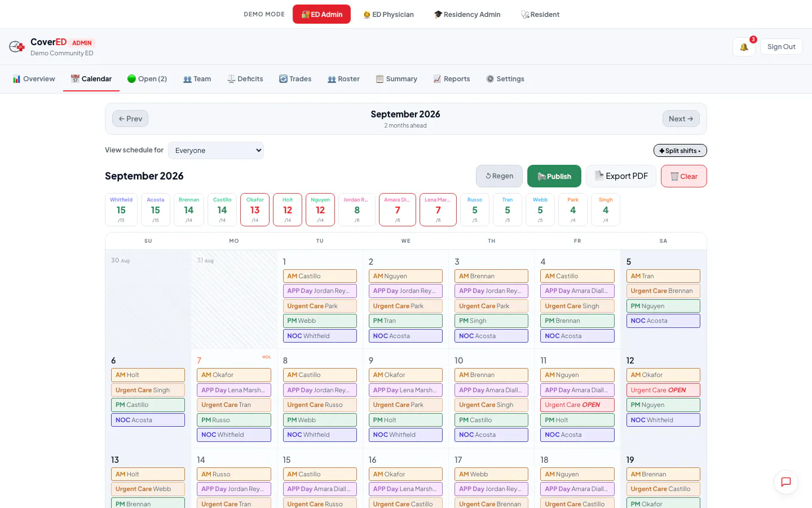The height and width of the screenshot is (508, 812).
Task: Open PM Singh shift on September 3
Action: 492,321
